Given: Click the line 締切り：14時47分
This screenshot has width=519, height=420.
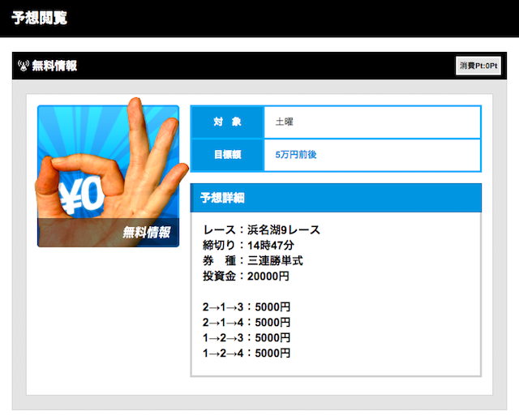Looking at the screenshot, I should pos(249,245).
